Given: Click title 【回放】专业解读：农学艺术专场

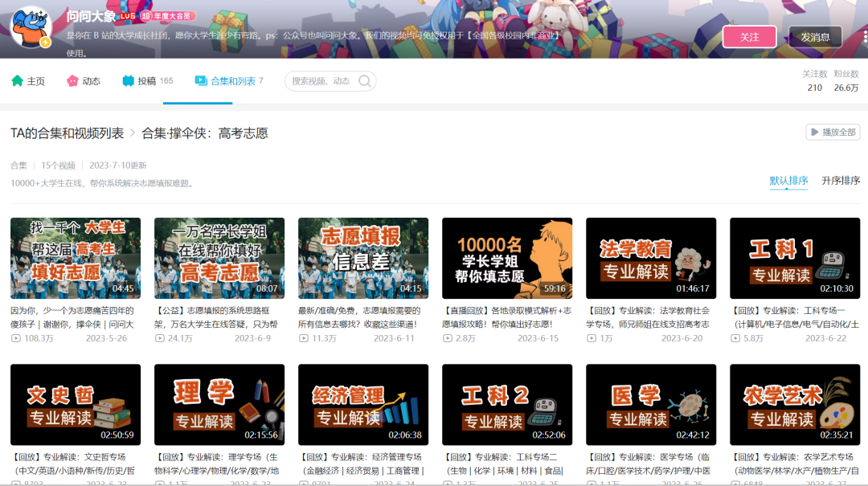Looking at the screenshot, I should (795, 464).
